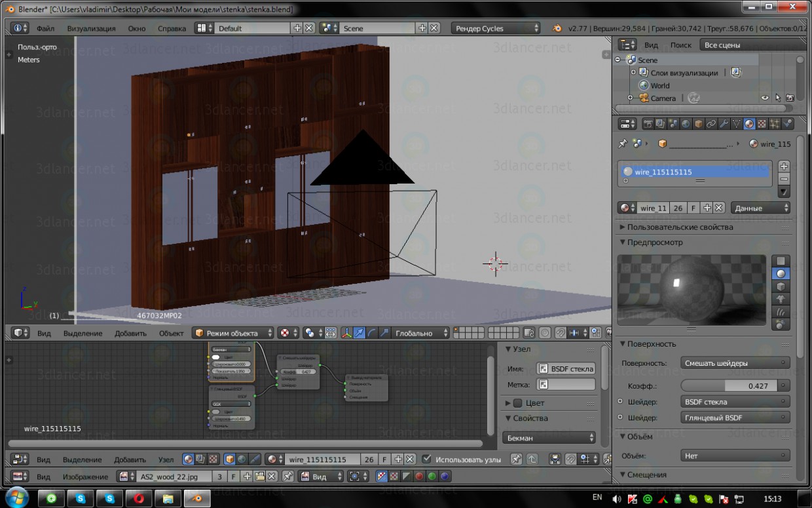Enable the 'Цвет' checkbox in node panel
The image size is (812, 508).
click(x=518, y=403)
